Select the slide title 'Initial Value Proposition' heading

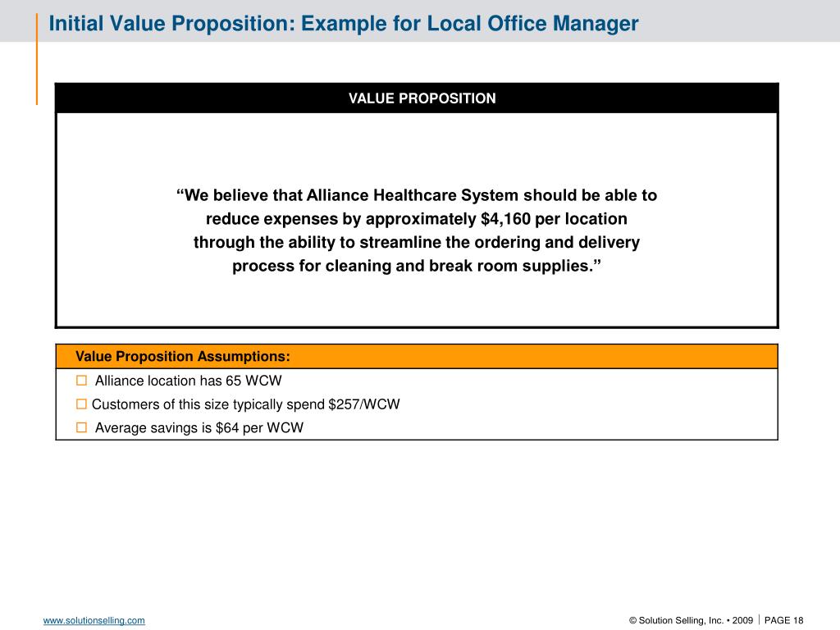click(344, 24)
